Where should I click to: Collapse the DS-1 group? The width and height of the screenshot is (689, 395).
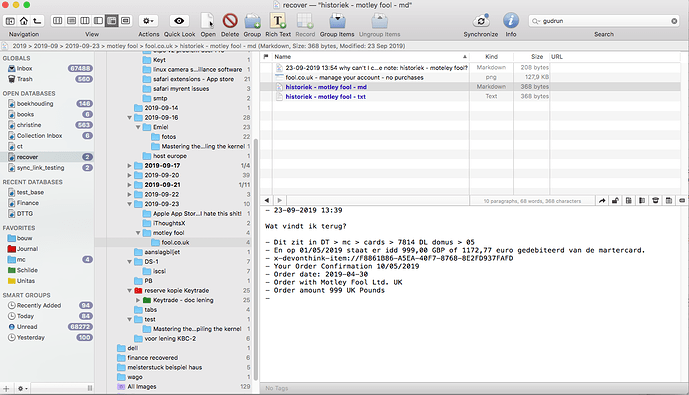coord(130,262)
